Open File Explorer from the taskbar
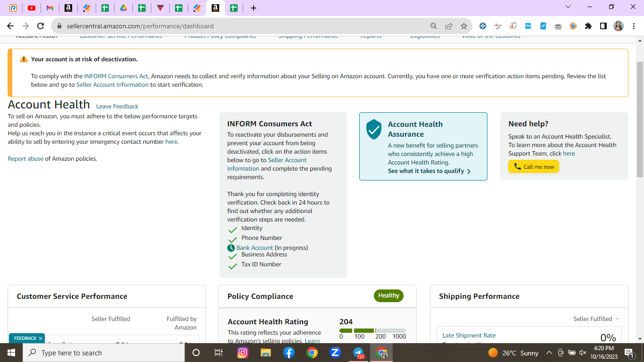 tap(266, 353)
